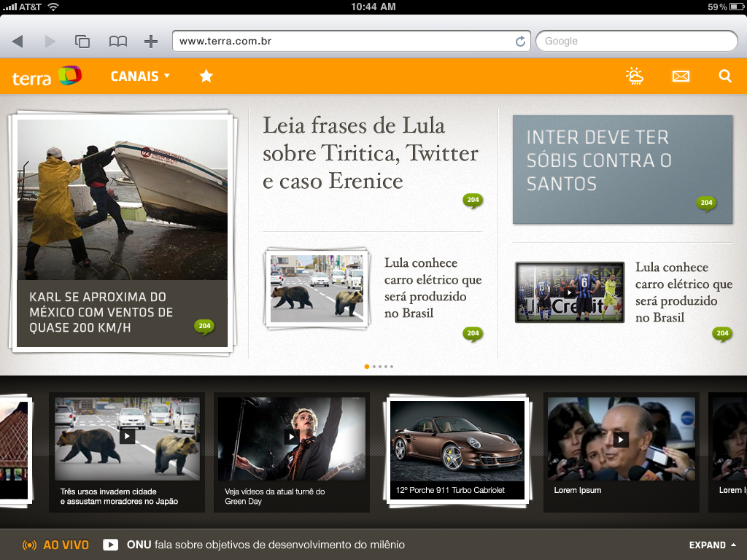The width and height of the screenshot is (747, 560).
Task: Select the second carousel page dot
Action: (x=373, y=367)
